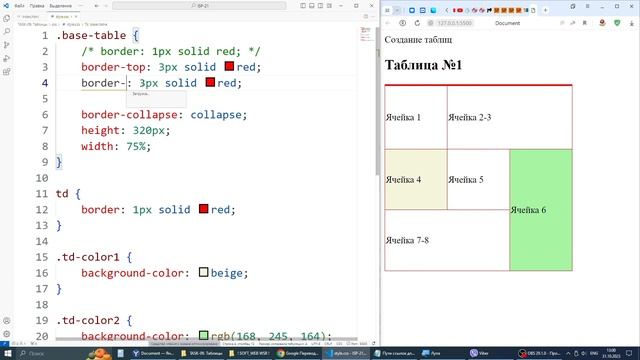Open the beige color swatch
The image size is (640, 360).
(204, 272)
